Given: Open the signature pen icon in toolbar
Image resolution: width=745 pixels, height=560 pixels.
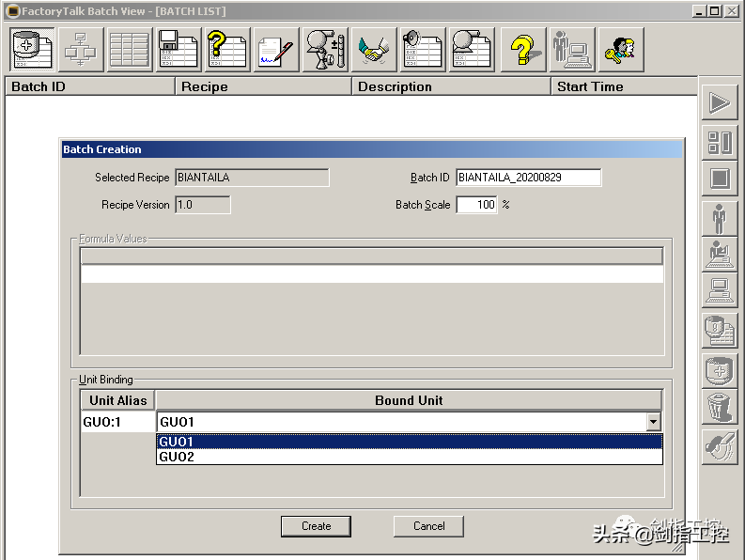Looking at the screenshot, I should [x=276, y=49].
